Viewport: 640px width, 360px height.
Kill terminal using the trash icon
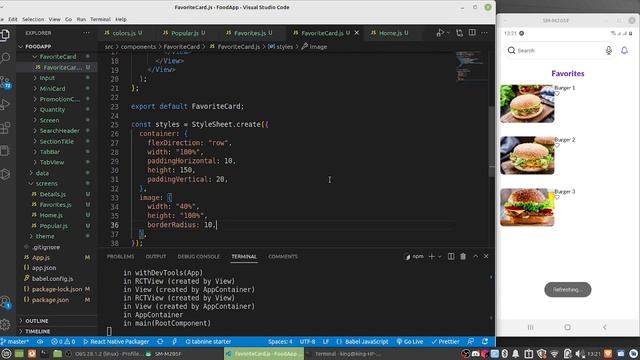click(463, 256)
